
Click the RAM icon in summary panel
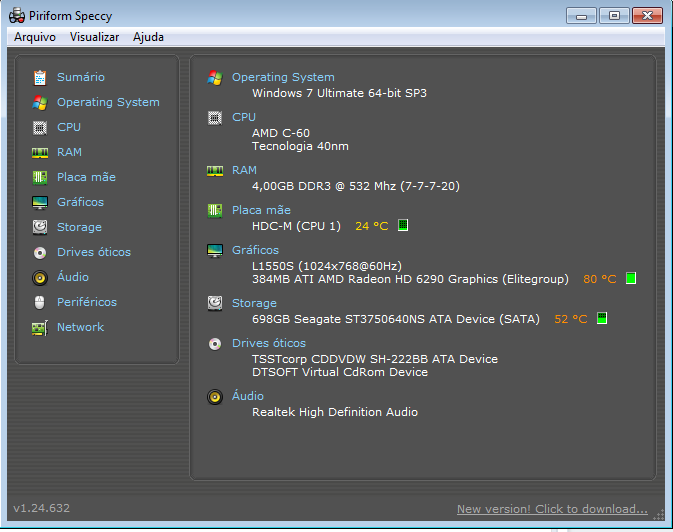point(215,171)
